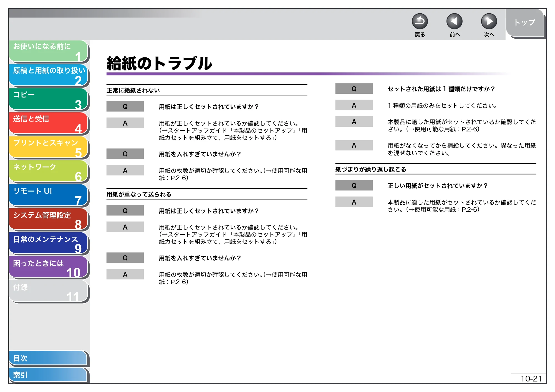555x392 pixels.
Task: Open chapter 5 プリントとスキャン
Action: pyautogui.click(x=49, y=147)
